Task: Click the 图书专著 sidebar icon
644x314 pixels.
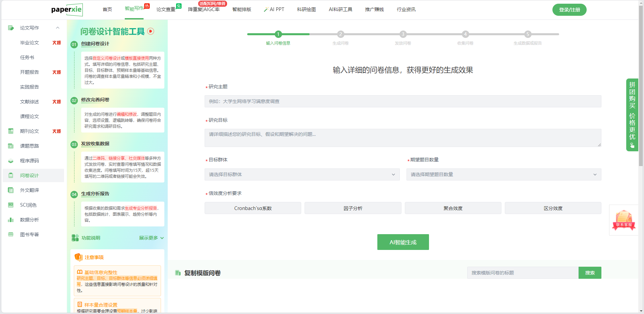Action: (11, 234)
